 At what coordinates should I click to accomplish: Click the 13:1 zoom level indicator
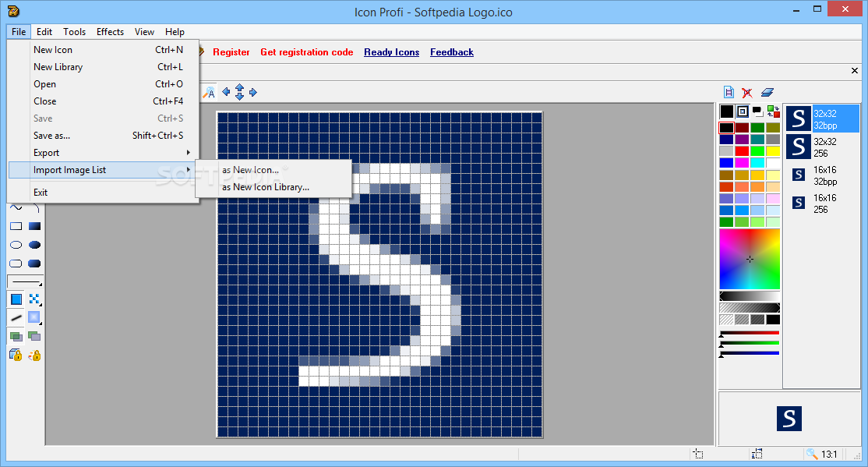[x=829, y=455]
